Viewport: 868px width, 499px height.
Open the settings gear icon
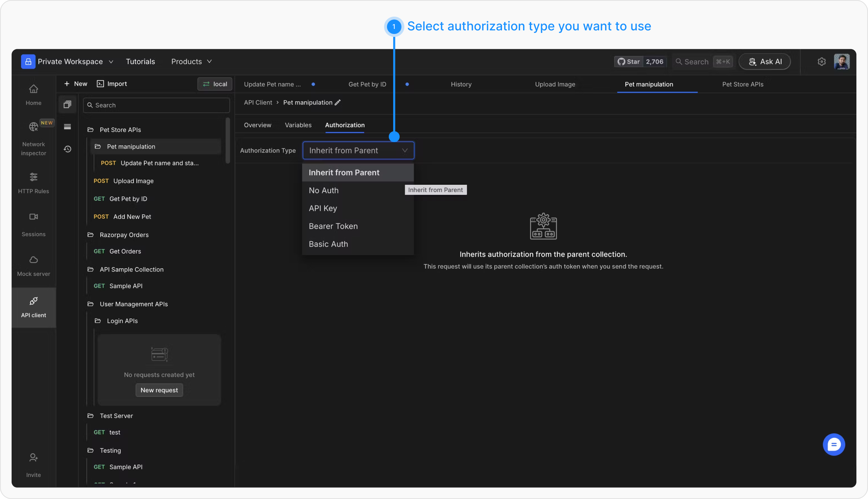[822, 62]
